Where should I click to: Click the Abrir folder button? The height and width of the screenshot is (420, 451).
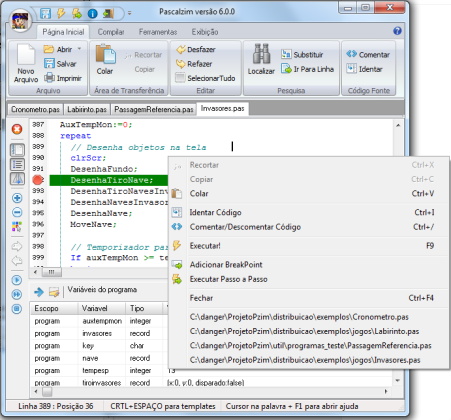58,49
